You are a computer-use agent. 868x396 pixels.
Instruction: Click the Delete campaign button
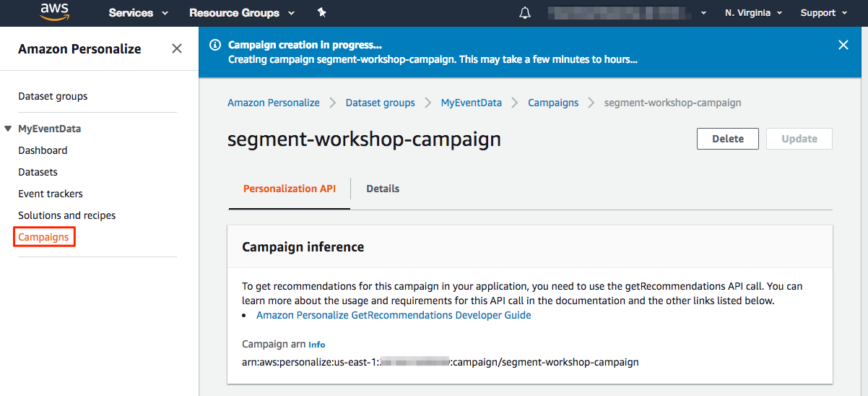tap(727, 139)
